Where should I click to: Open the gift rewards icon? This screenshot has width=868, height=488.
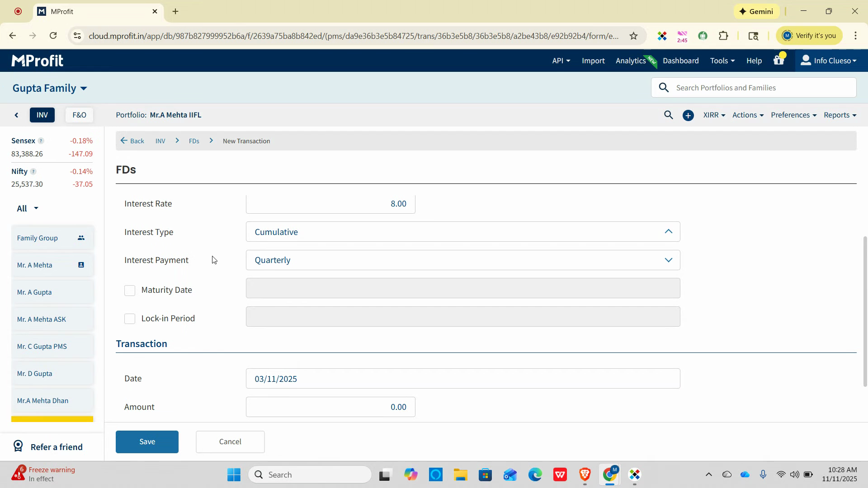coord(778,60)
